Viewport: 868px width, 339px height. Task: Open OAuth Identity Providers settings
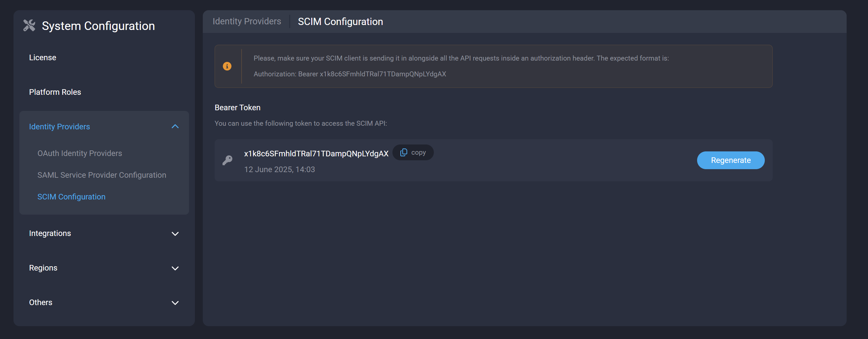(80, 153)
